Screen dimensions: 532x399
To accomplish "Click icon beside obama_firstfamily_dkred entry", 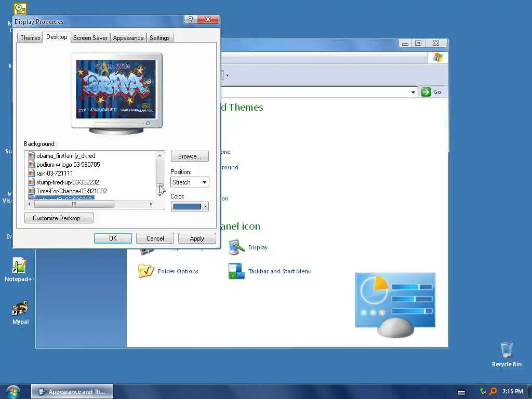I will pos(32,156).
